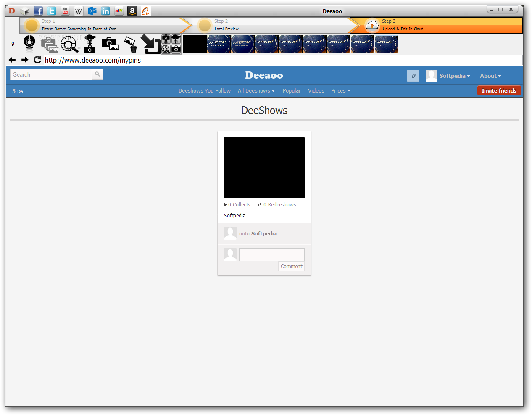Open the Videos section
Screen dimensions: 532x415
(x=316, y=91)
